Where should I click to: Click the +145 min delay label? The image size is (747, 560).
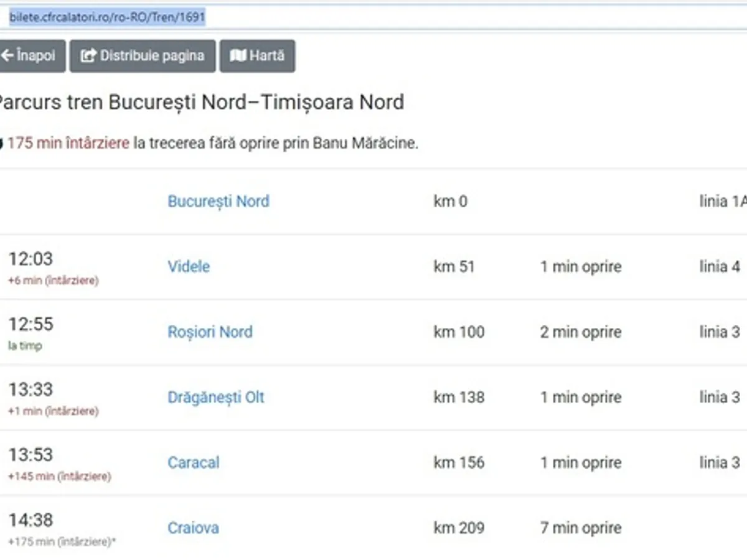tap(59, 477)
